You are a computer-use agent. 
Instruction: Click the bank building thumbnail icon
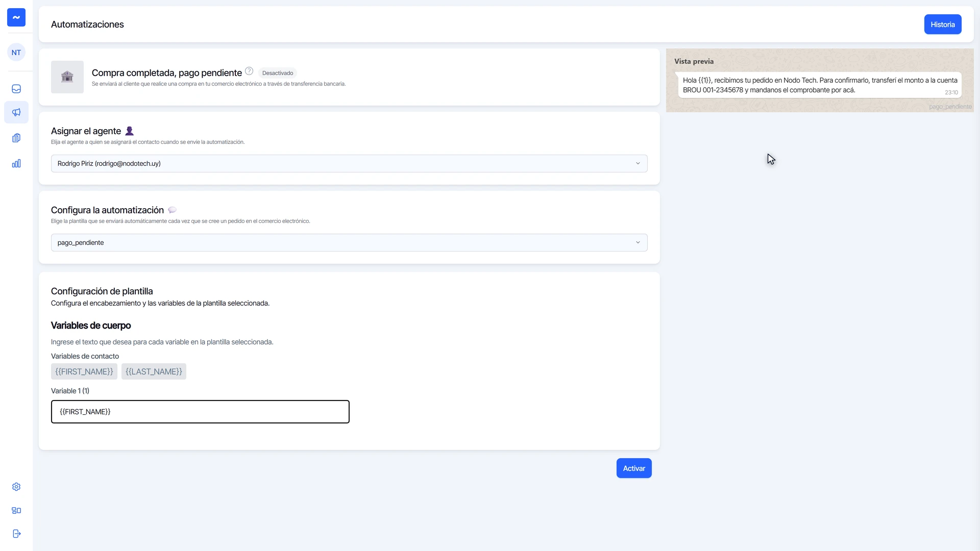click(x=67, y=77)
